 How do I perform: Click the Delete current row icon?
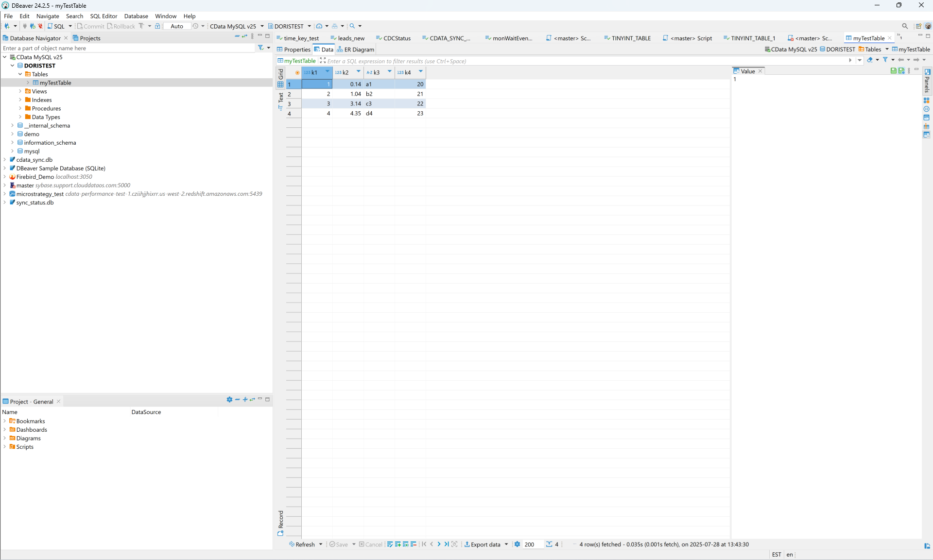tap(414, 544)
